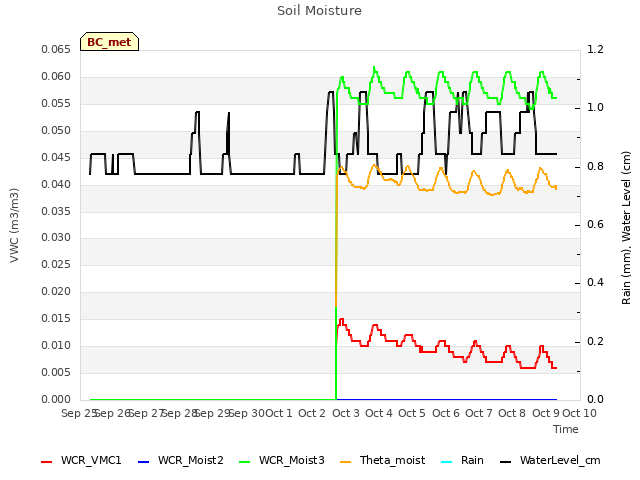Click the 0.2 right axis value

(x=596, y=341)
